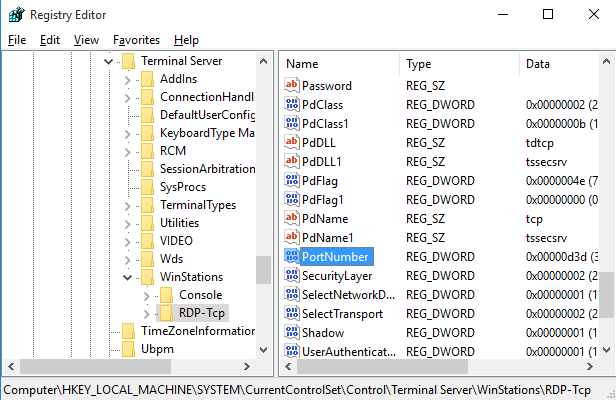Expand the Utilities key
616x400 pixels.
pyautogui.click(x=127, y=224)
